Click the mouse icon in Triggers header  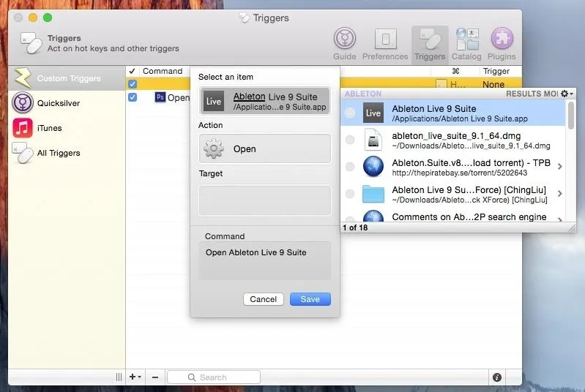(x=31, y=43)
